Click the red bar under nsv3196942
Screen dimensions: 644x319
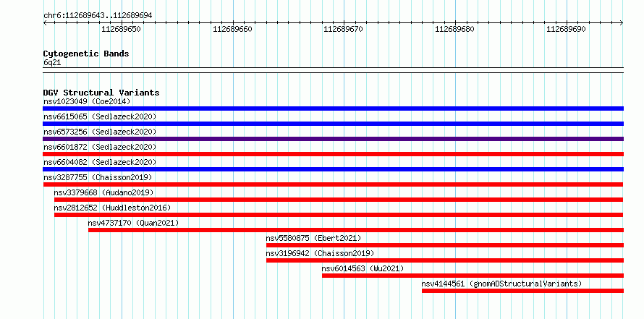[x=445, y=260]
